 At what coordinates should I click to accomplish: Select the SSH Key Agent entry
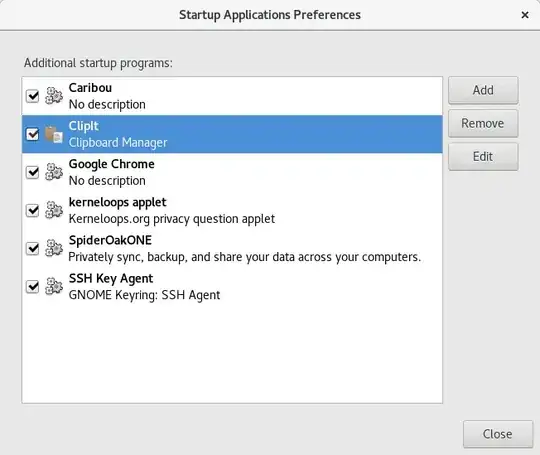232,287
